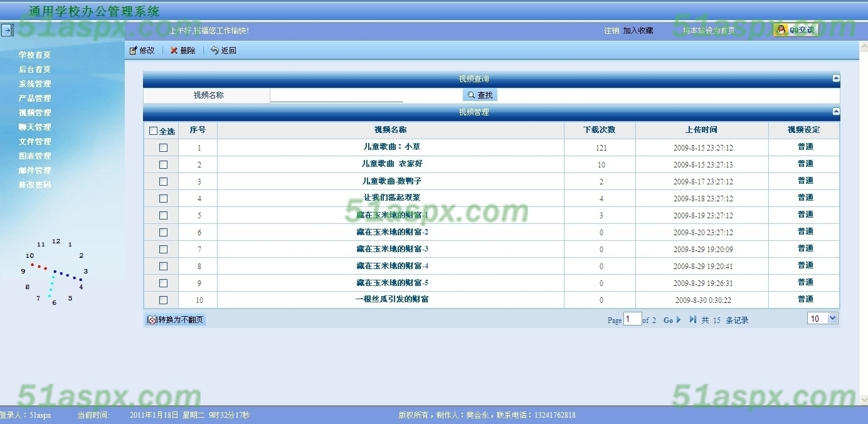Image resolution: width=868 pixels, height=424 pixels.
Task: Click the 查找 search button
Action: [480, 95]
